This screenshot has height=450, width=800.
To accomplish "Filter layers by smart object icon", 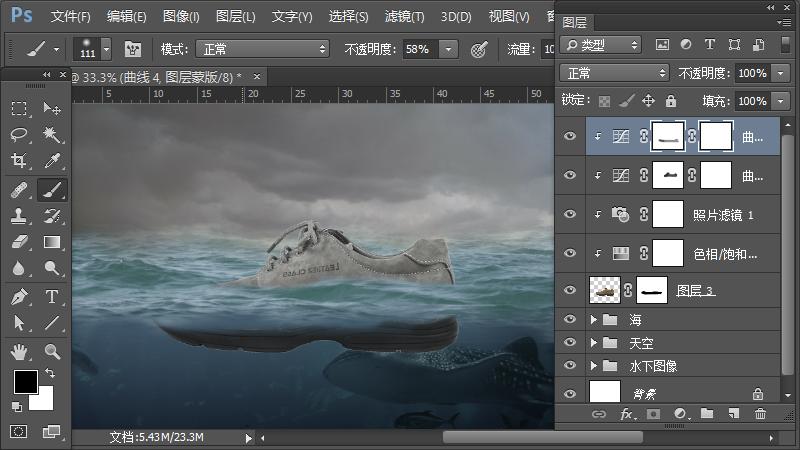I will pos(759,45).
